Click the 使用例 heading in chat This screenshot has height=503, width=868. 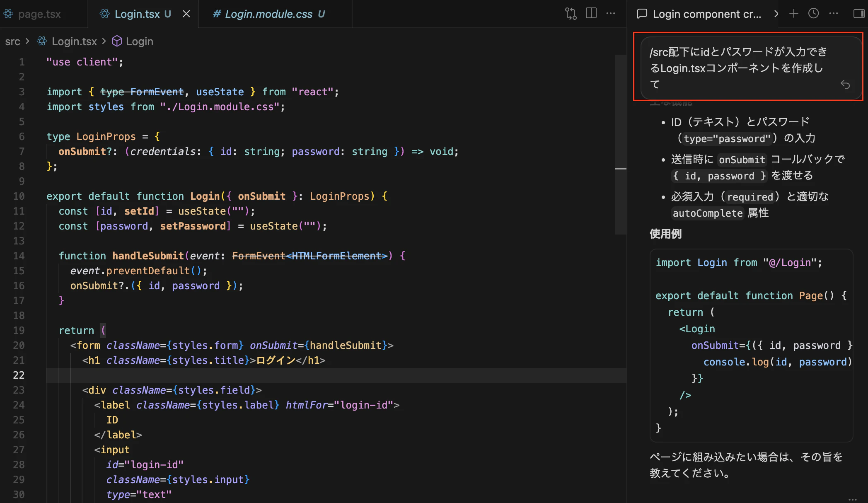coord(665,234)
